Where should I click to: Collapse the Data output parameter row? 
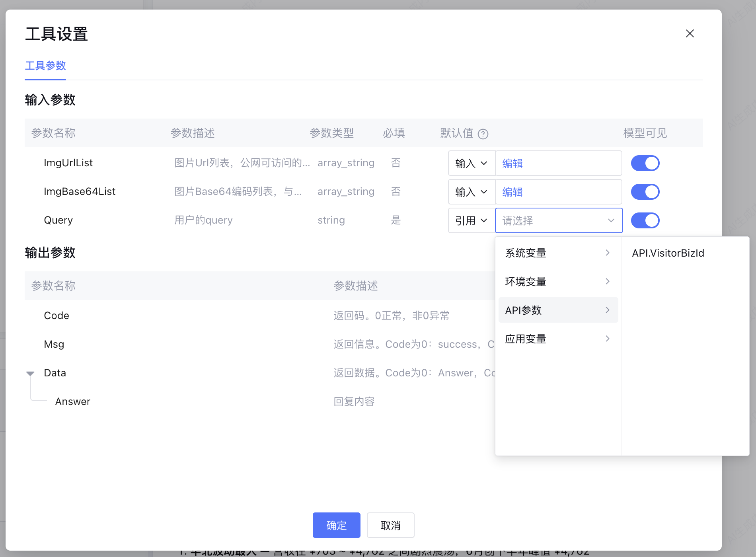[30, 373]
